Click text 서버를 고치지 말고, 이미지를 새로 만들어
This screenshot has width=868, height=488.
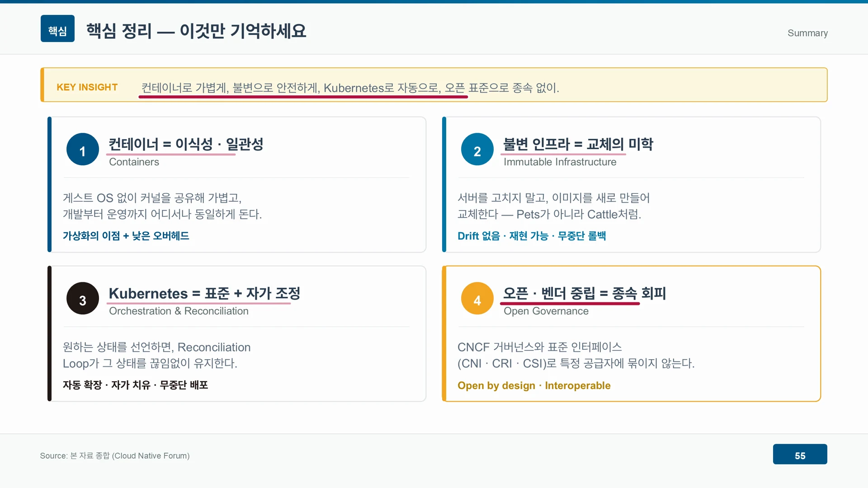click(554, 198)
